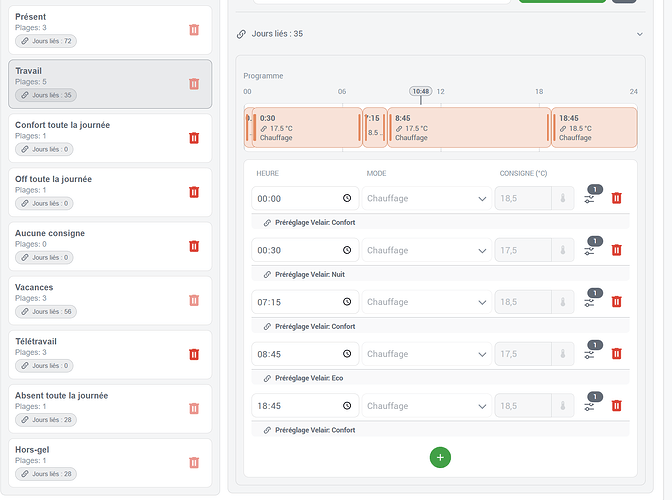
Task: Select the Vacances schedule in the list
Action: pos(110,300)
